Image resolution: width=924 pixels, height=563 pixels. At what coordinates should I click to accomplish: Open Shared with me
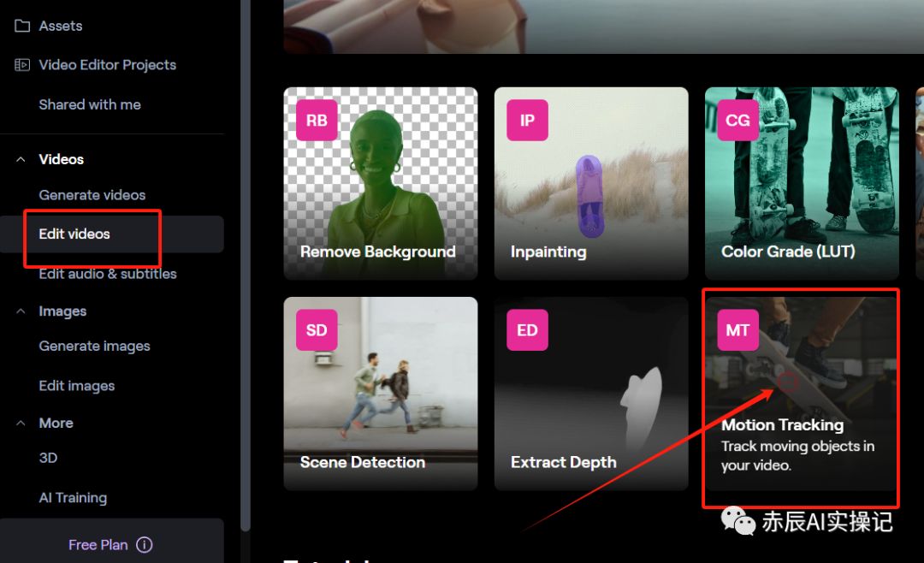pyautogui.click(x=90, y=104)
